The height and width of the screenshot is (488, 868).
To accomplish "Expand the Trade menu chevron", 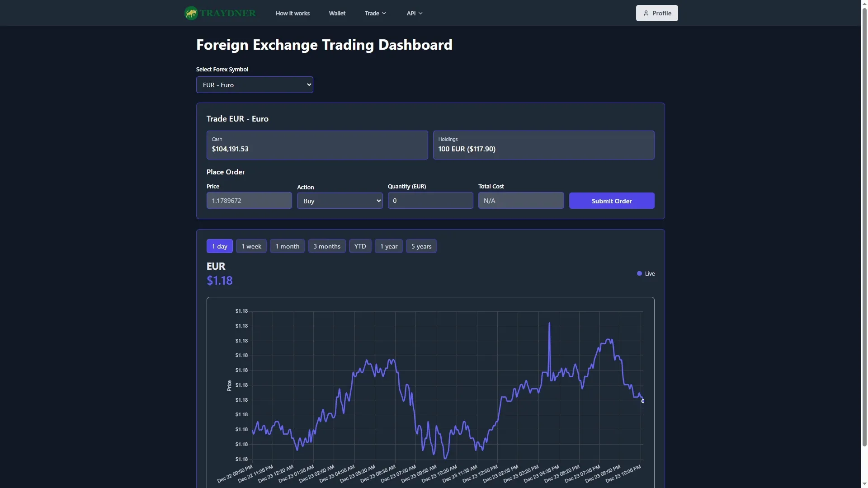I will coord(384,13).
